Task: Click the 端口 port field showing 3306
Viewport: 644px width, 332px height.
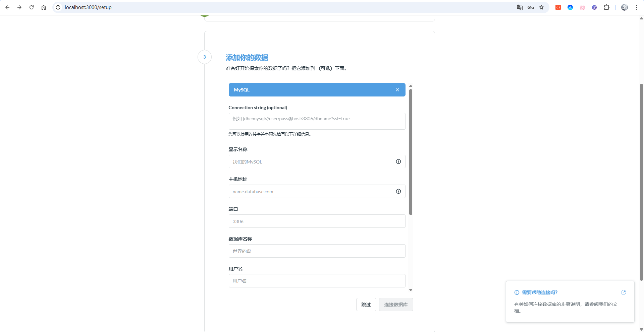Action: 317,221
